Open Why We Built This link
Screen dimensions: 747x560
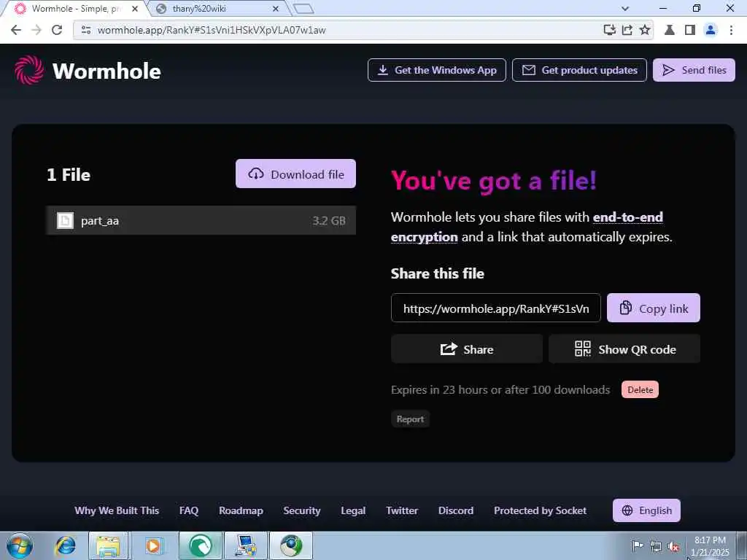(117, 510)
